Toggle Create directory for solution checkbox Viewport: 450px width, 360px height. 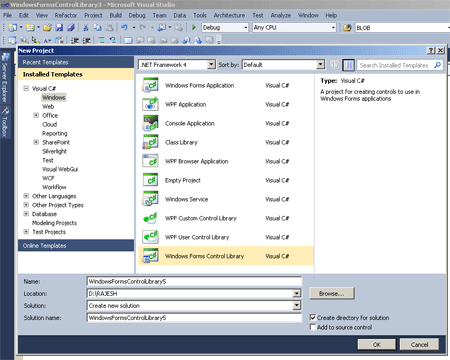point(313,317)
